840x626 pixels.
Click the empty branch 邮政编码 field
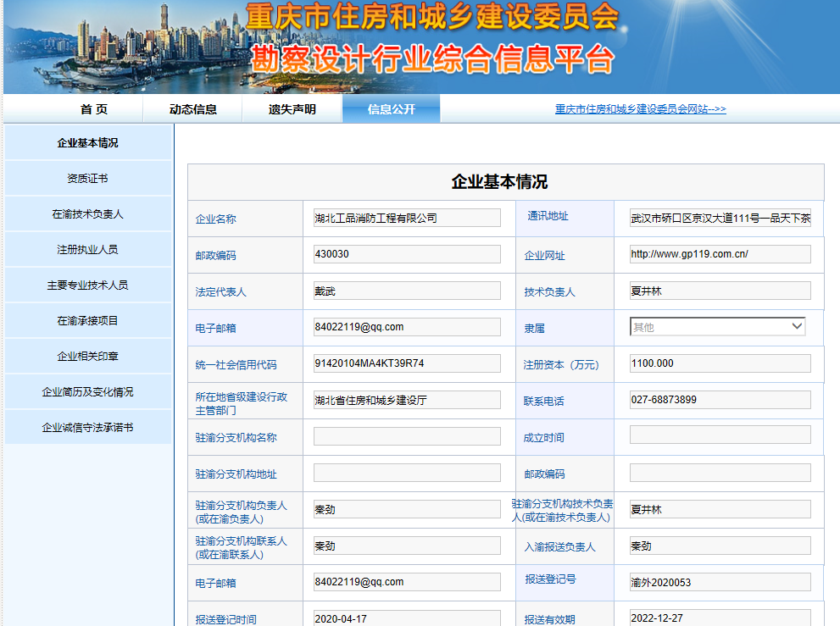(720, 473)
